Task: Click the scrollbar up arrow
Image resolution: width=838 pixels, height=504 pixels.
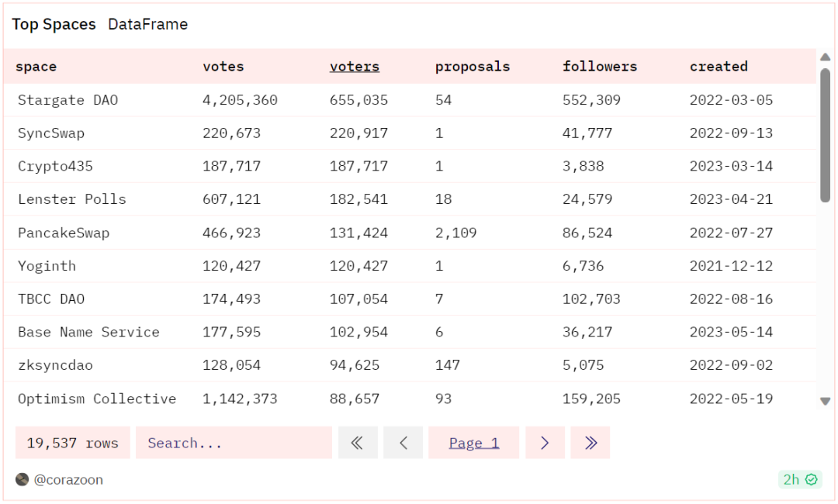Action: [825, 57]
